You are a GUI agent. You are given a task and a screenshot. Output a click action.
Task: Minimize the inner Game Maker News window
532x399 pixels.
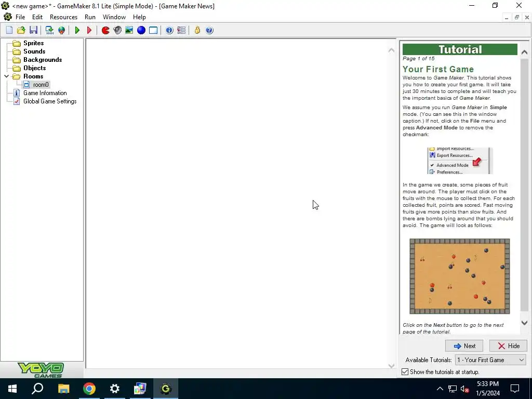click(507, 17)
